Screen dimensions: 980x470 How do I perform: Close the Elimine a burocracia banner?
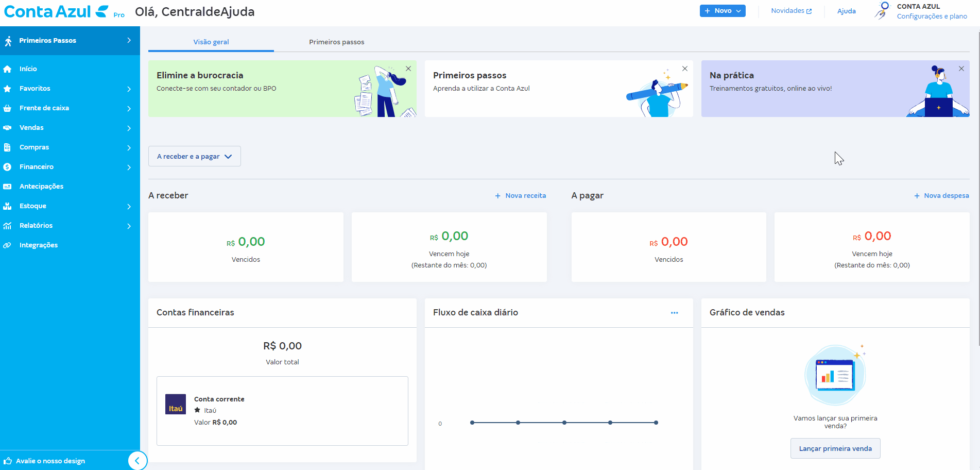point(408,69)
